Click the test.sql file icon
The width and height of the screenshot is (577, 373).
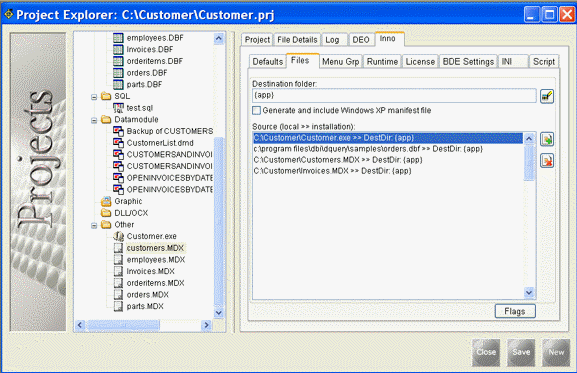(x=118, y=108)
